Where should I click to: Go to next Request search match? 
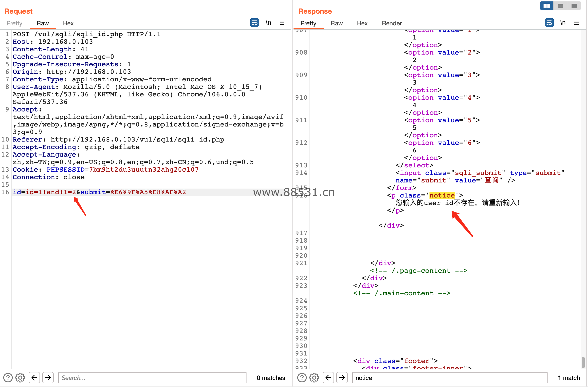point(48,378)
